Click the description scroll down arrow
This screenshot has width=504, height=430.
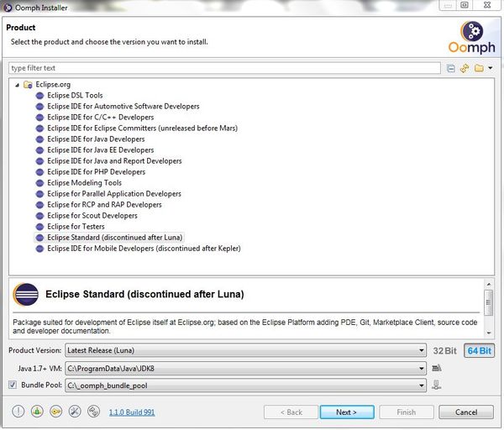click(x=489, y=333)
